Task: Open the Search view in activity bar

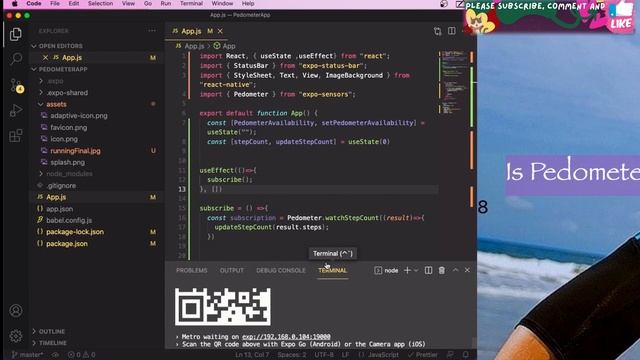Action: 16,59
